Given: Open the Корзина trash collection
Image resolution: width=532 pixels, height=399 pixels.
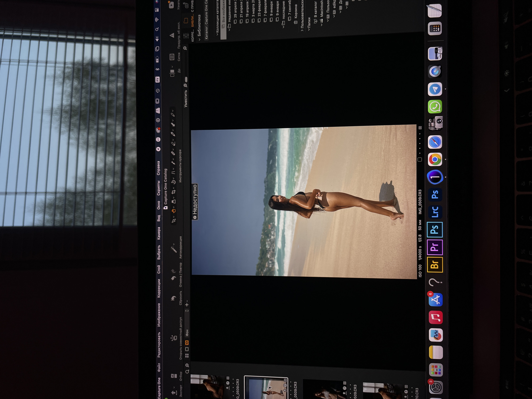Looking at the screenshot, I should coord(296,15).
